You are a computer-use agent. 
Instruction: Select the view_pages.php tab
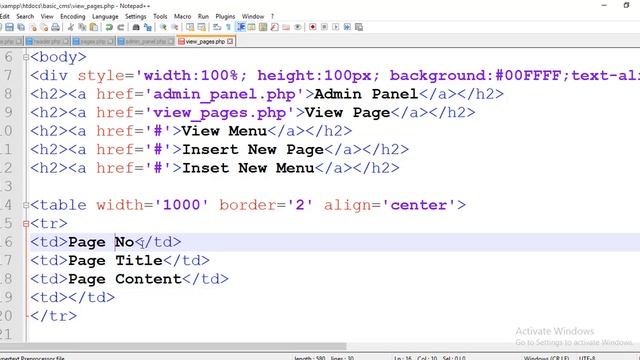205,42
